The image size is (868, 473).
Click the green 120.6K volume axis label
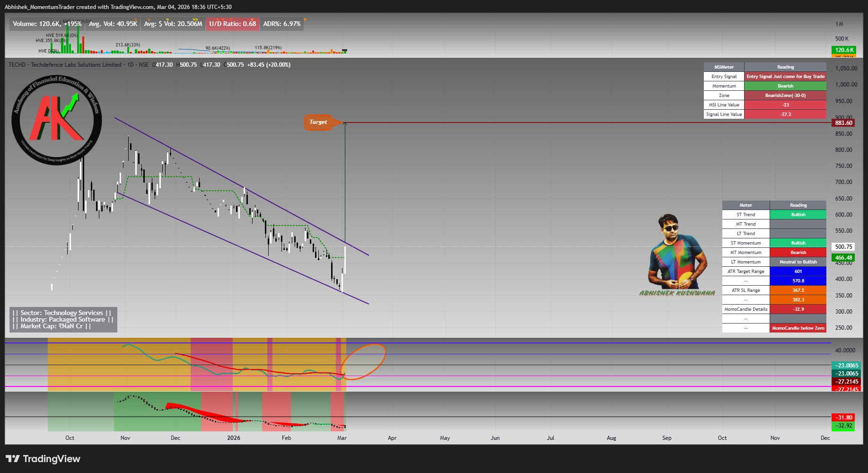[x=844, y=50]
